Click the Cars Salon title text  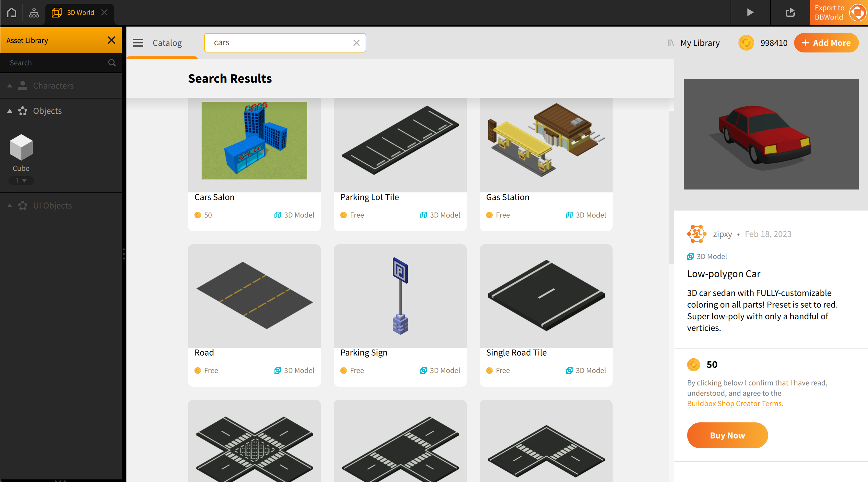pos(214,197)
